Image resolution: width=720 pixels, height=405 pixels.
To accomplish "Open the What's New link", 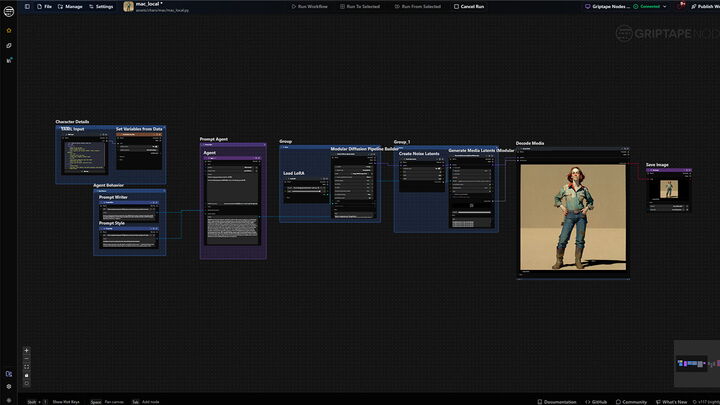I will coord(671,402).
